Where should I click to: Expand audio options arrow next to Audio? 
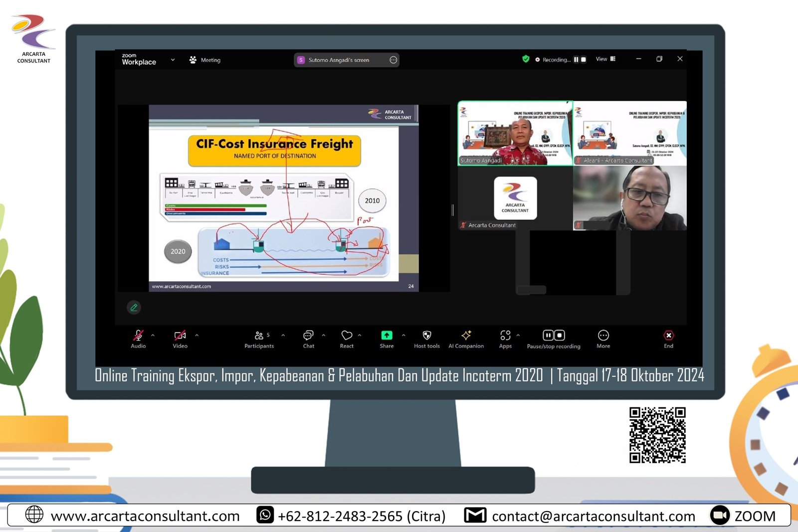pos(153,336)
